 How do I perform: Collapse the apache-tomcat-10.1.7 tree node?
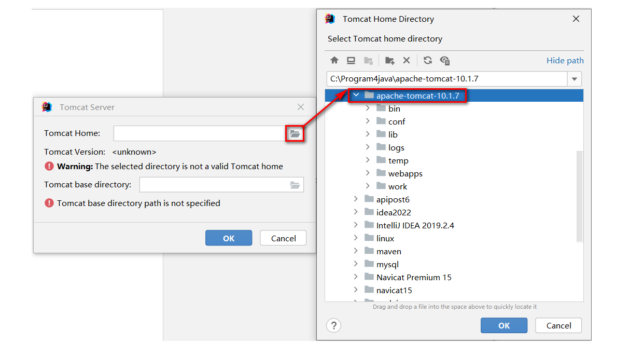coord(356,95)
